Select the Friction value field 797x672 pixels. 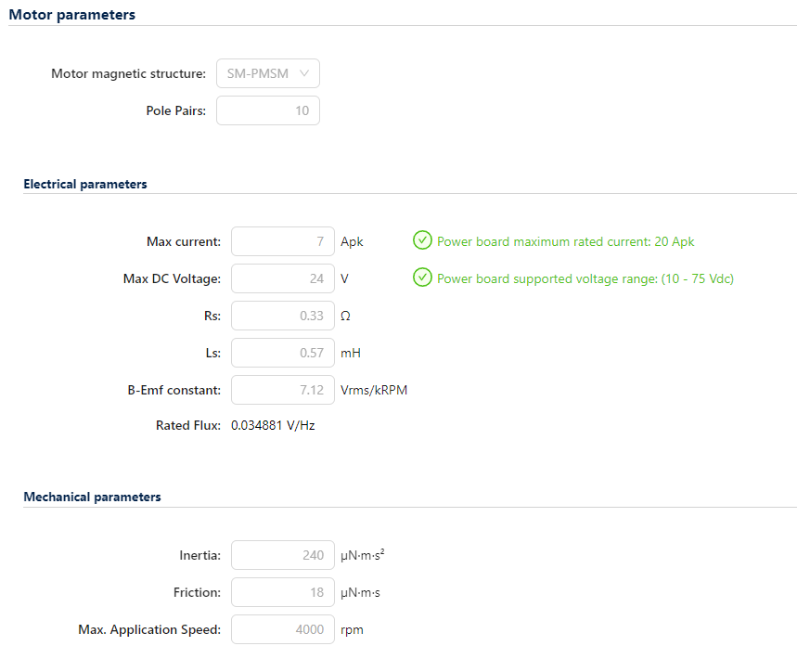pyautogui.click(x=282, y=592)
